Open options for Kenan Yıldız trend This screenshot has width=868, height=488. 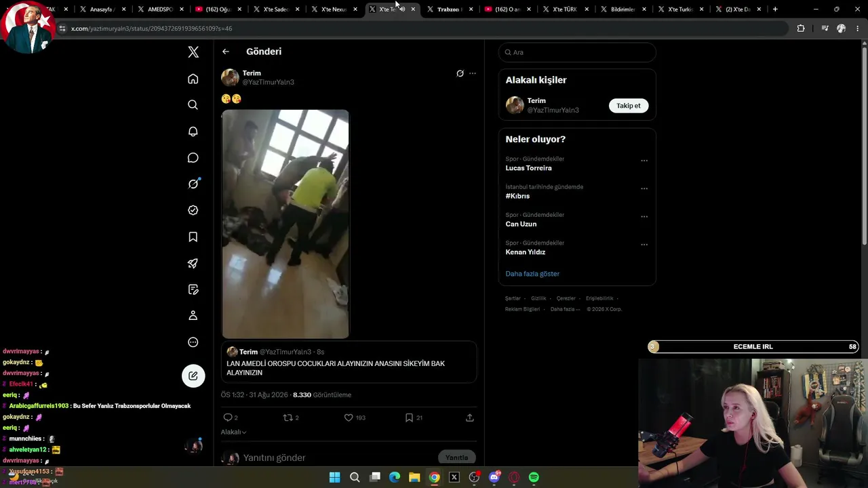click(644, 245)
